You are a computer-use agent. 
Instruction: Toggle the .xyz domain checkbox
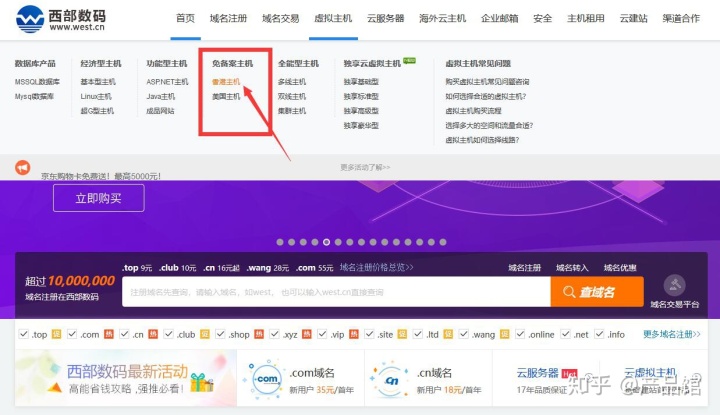(274, 334)
